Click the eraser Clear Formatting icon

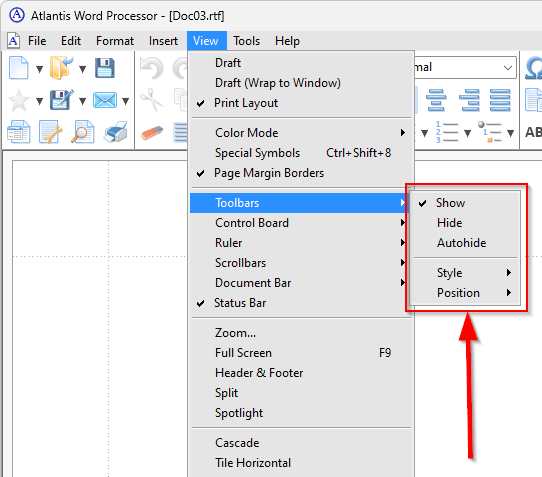152,133
